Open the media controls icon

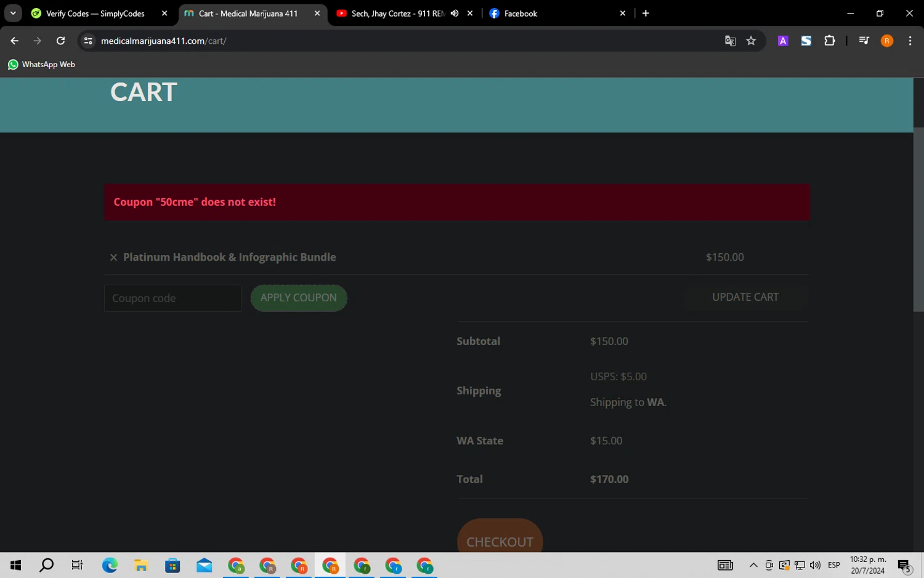(864, 41)
